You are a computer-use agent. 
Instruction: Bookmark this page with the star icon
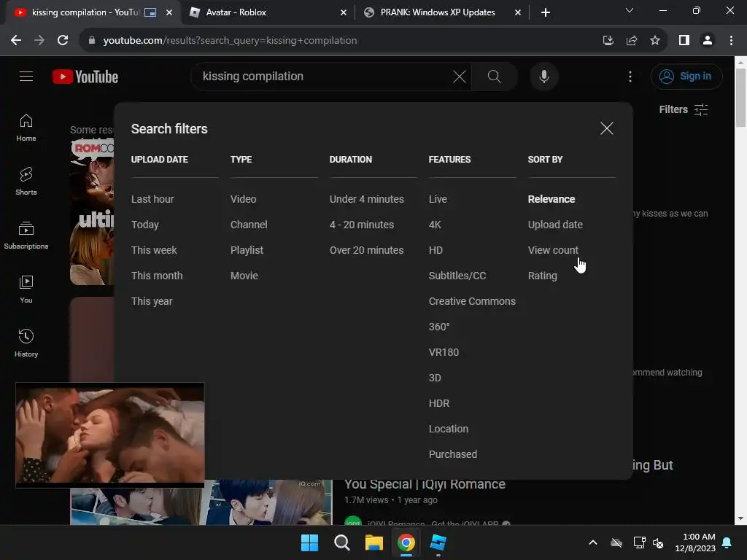tap(655, 41)
